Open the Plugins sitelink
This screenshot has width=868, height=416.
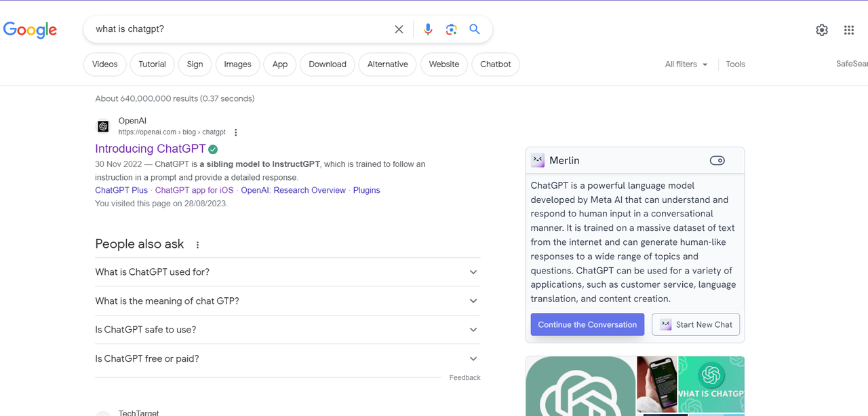tap(366, 191)
